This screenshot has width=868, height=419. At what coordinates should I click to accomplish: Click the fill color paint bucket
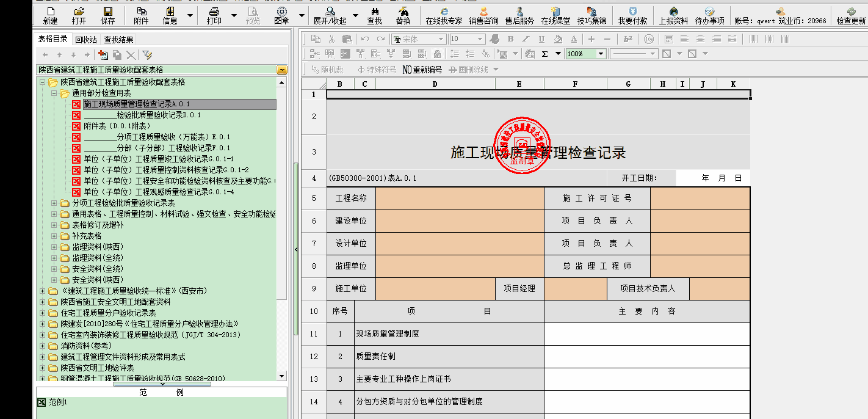(x=557, y=39)
